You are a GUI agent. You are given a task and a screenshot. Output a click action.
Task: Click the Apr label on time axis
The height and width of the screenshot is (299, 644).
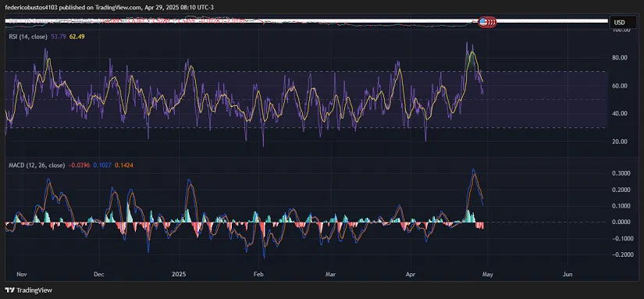coord(410,273)
